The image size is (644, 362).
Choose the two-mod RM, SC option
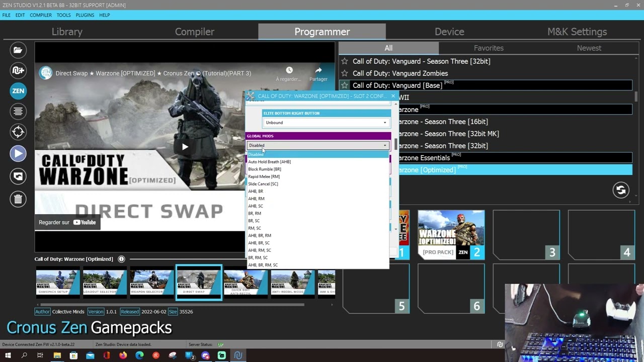(x=317, y=228)
